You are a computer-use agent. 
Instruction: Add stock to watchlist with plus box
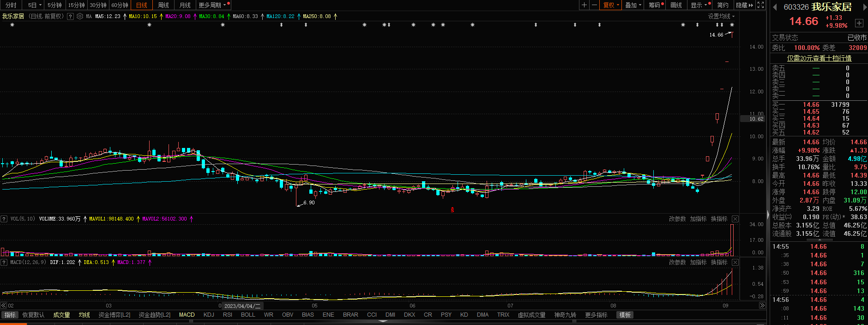coord(859,23)
